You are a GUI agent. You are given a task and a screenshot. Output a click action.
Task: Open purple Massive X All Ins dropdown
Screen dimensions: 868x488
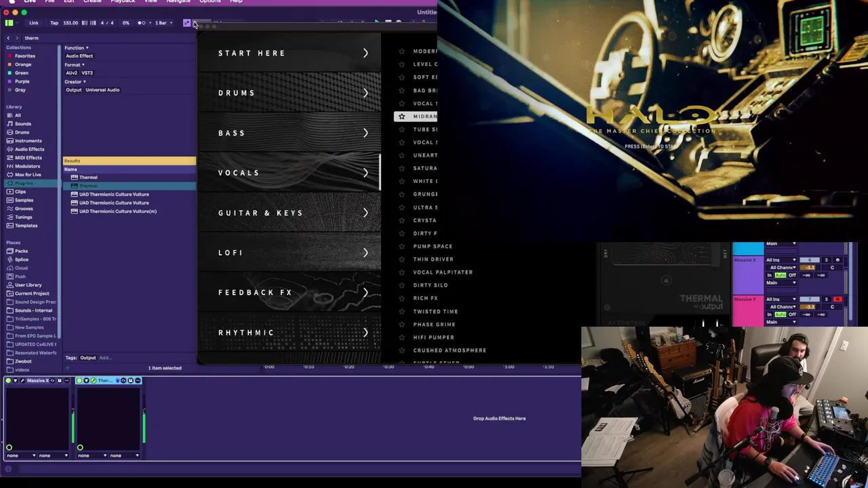click(x=781, y=260)
